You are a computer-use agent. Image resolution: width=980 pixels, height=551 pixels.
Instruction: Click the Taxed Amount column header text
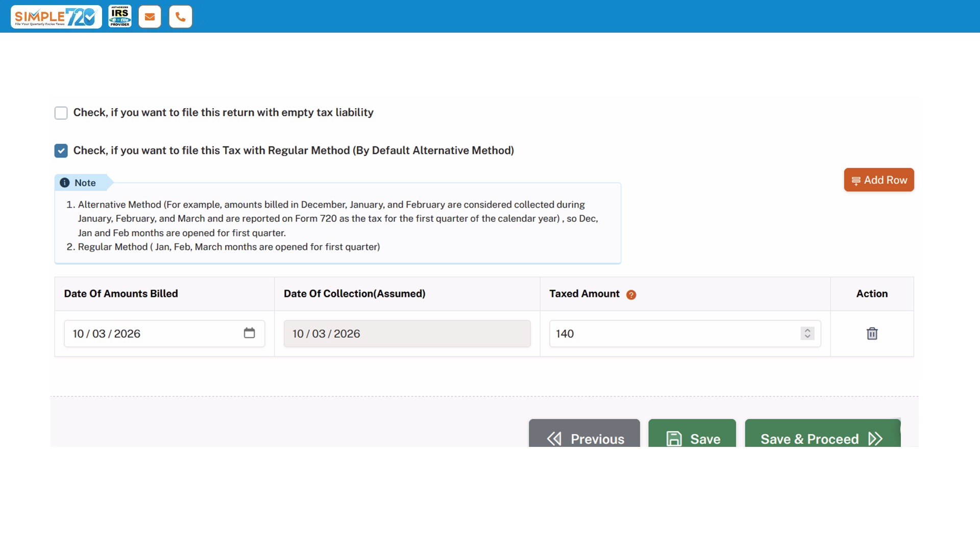coord(584,294)
